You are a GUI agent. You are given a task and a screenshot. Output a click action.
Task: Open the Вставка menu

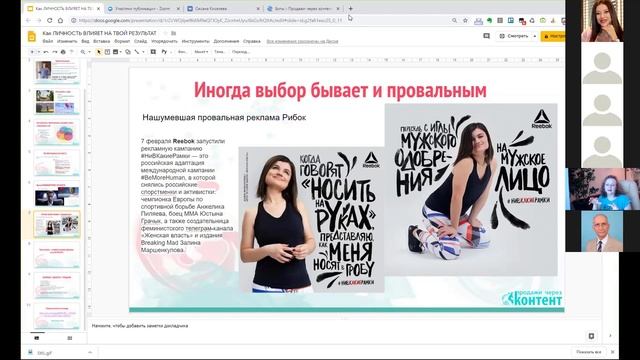point(101,41)
